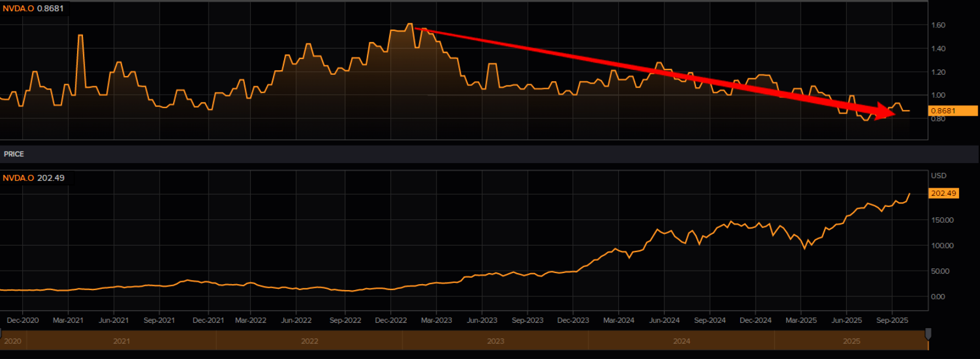
Task: Click the 150.00 price axis label
Action: 941,220
